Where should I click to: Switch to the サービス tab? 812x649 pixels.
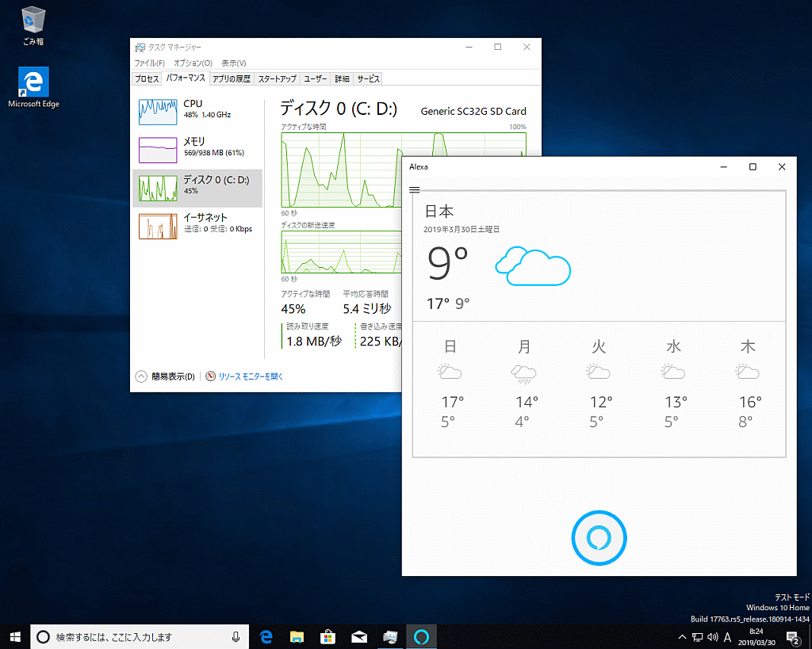[368, 78]
